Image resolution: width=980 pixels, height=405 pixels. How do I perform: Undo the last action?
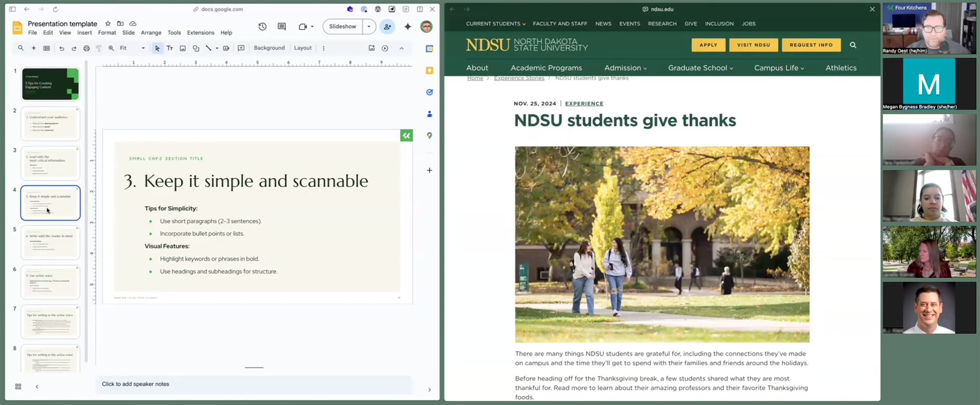(x=62, y=48)
